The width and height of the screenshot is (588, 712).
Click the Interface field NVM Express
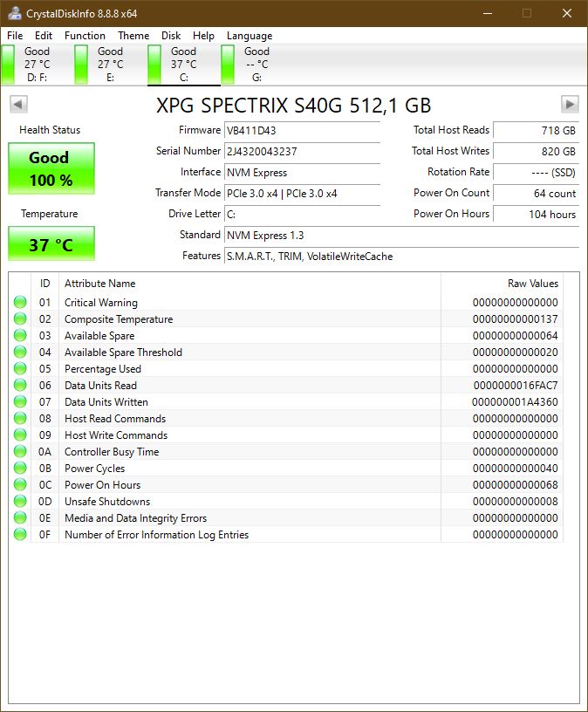pyautogui.click(x=302, y=172)
